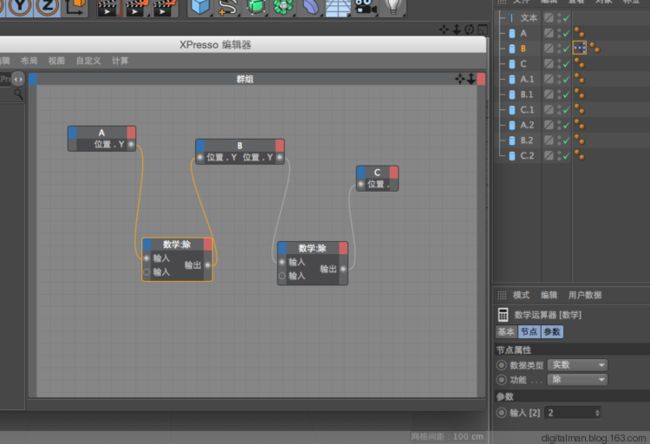Viewport: 650px width, 444px height.
Task: Click the XPresso group zoom icon
Action: click(x=471, y=79)
